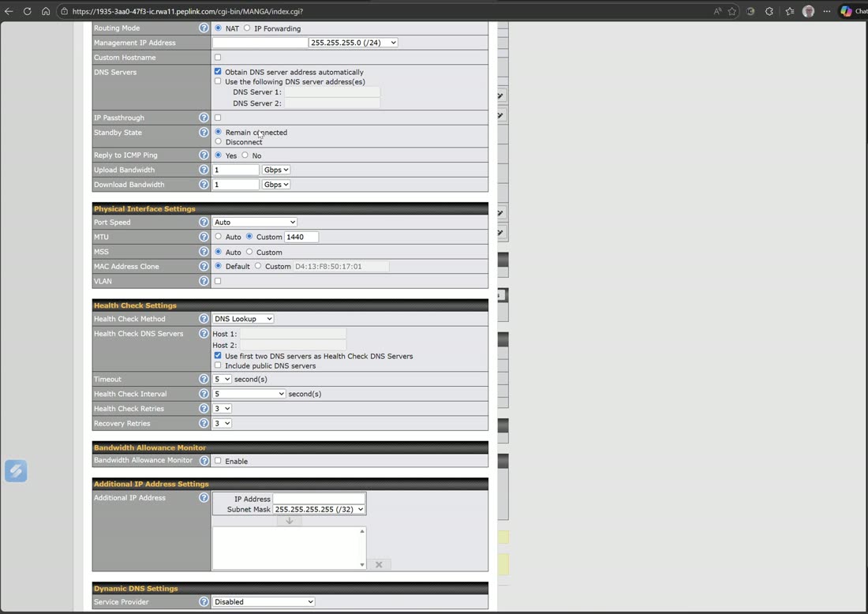
Task: Click the browser address bar URL
Action: pos(188,11)
